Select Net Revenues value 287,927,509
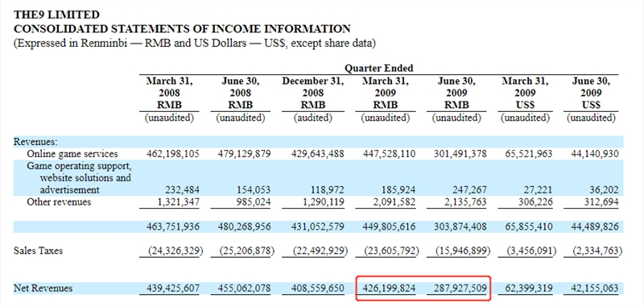 click(460, 288)
